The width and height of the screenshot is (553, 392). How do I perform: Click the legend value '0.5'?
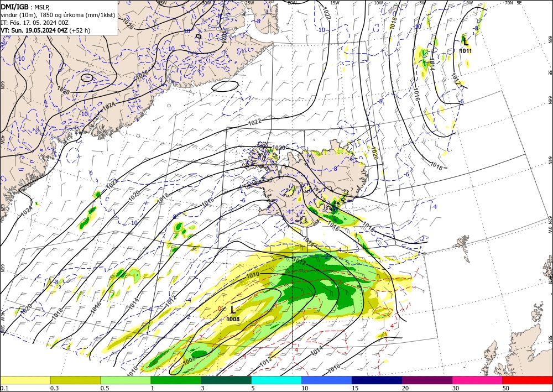coord(105,388)
